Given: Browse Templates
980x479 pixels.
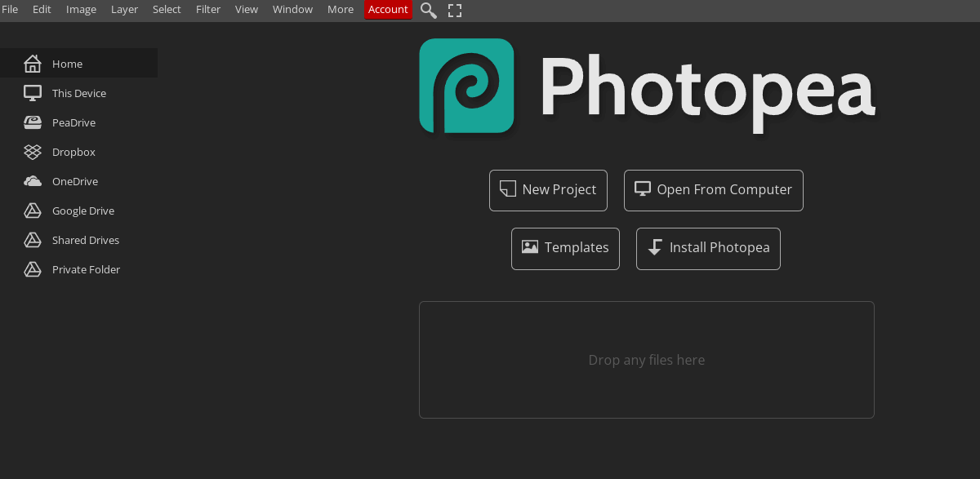Looking at the screenshot, I should coord(565,248).
